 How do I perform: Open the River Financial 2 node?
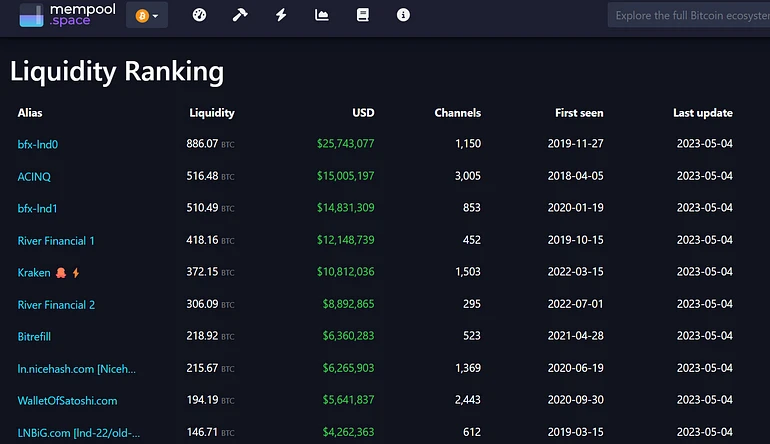pyautogui.click(x=56, y=305)
